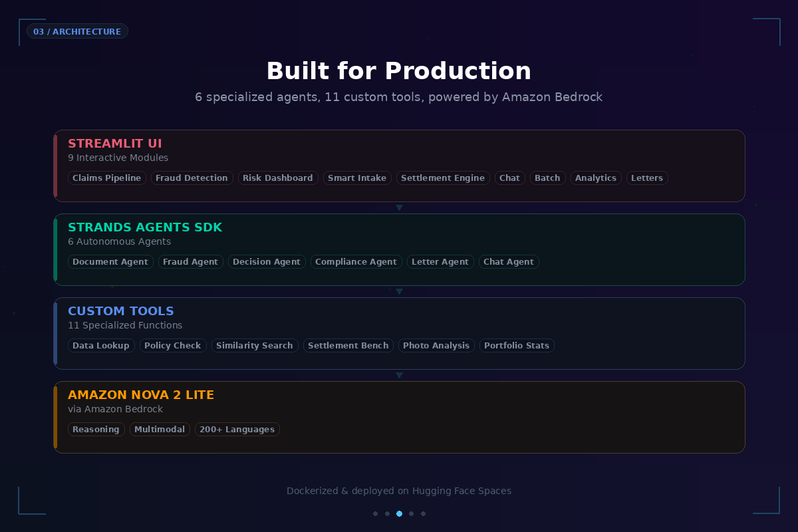The width and height of the screenshot is (798, 532).
Task: Click the 'Built for Production' title
Action: pos(399,71)
